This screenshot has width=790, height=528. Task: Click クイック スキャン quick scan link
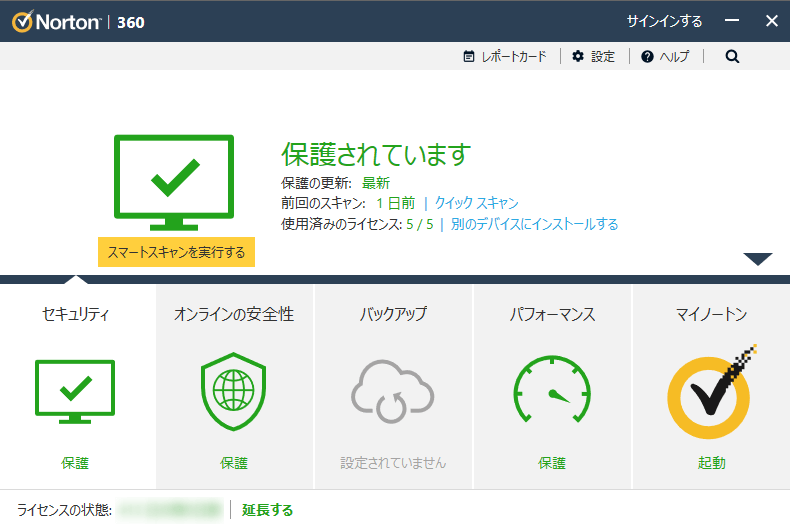477,203
